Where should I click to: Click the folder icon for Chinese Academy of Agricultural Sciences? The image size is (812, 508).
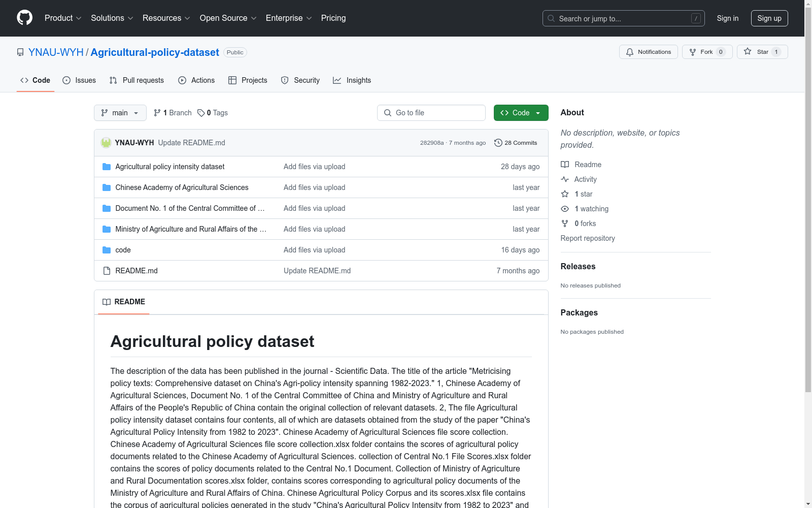tap(107, 187)
